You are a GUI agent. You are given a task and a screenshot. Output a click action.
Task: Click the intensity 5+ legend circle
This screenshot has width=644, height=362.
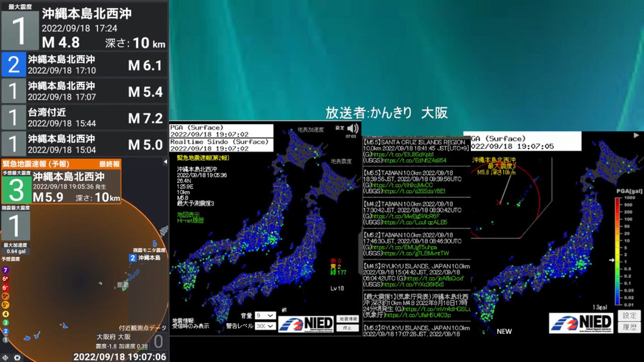pos(5,296)
